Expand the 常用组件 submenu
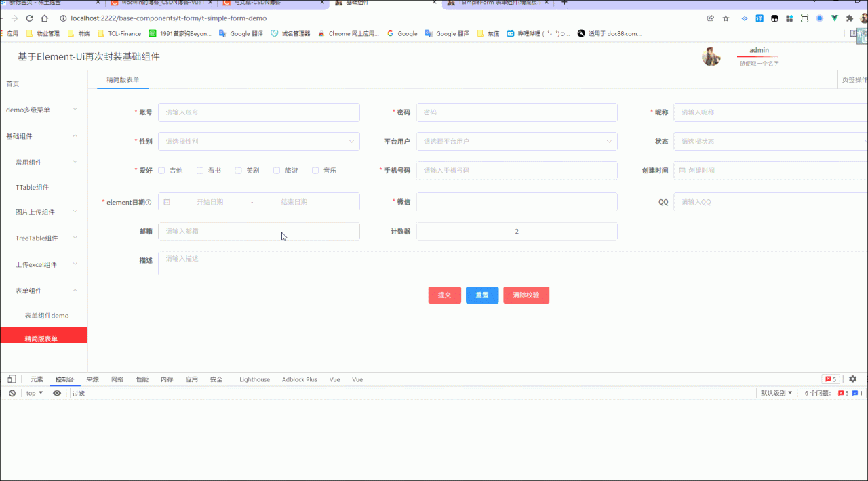 [43, 163]
